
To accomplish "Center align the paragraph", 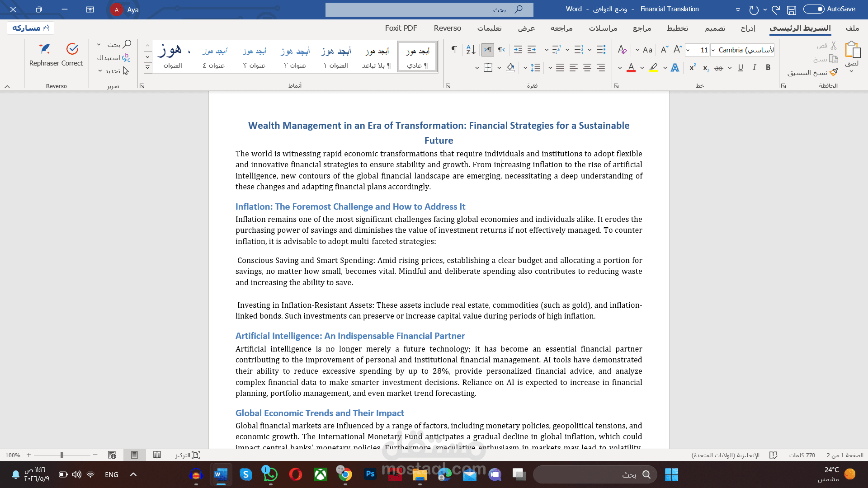I will tap(587, 68).
